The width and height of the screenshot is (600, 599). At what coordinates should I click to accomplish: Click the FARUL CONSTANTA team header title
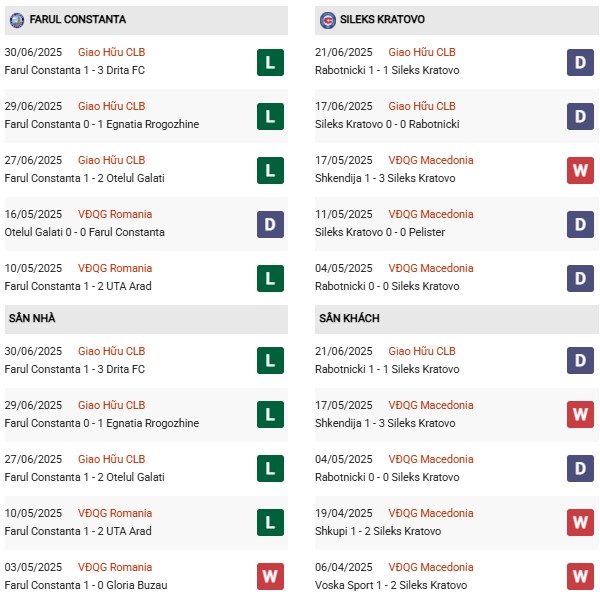(x=78, y=20)
